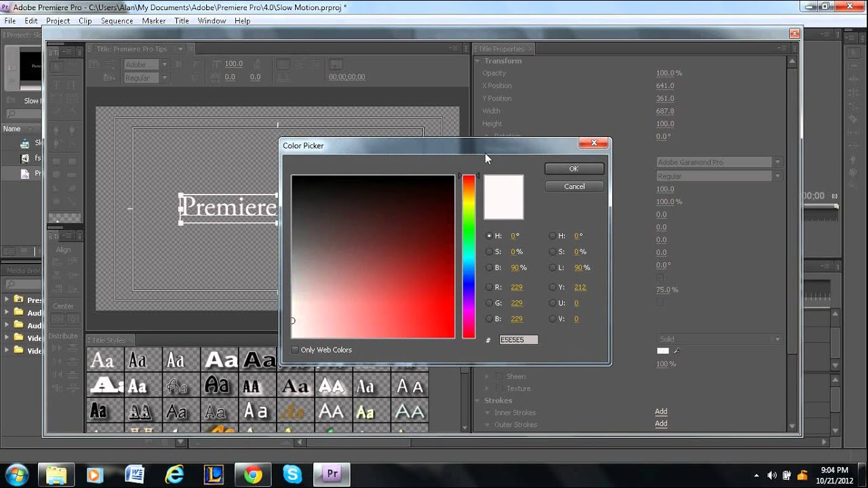This screenshot has width=868, height=488.
Task: Select the fill color eyedropper icon
Action: (x=677, y=350)
